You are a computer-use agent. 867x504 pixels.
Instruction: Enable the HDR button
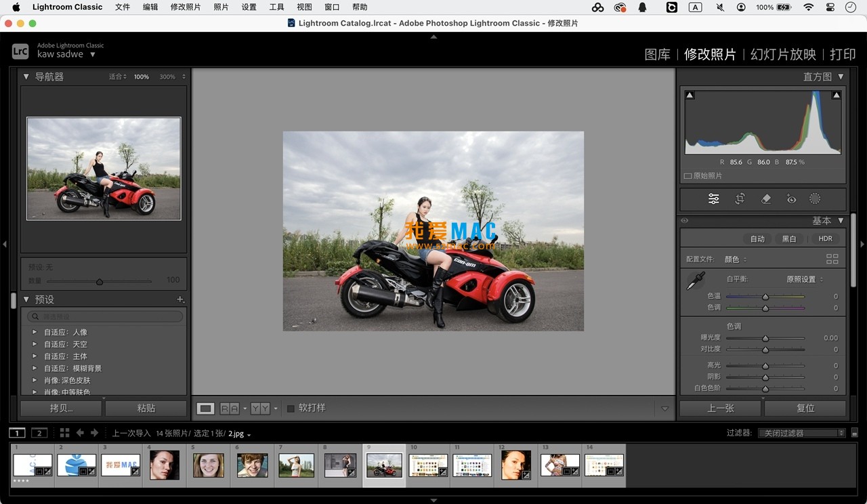(825, 238)
